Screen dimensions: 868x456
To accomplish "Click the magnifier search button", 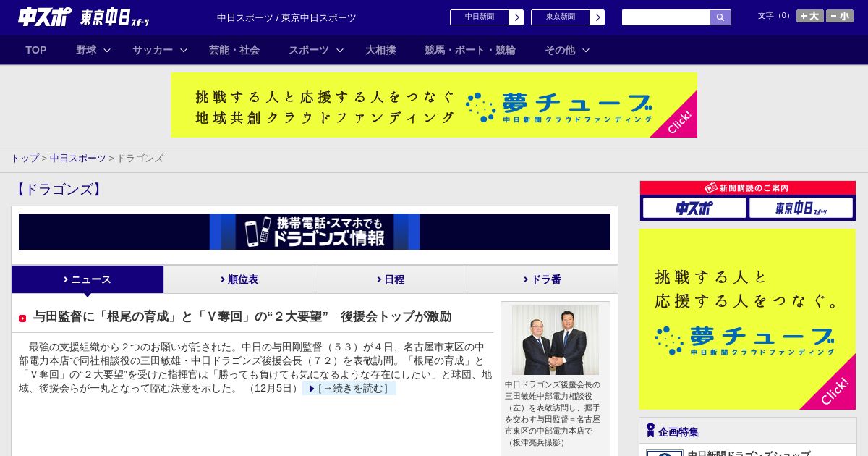I will click(x=720, y=17).
